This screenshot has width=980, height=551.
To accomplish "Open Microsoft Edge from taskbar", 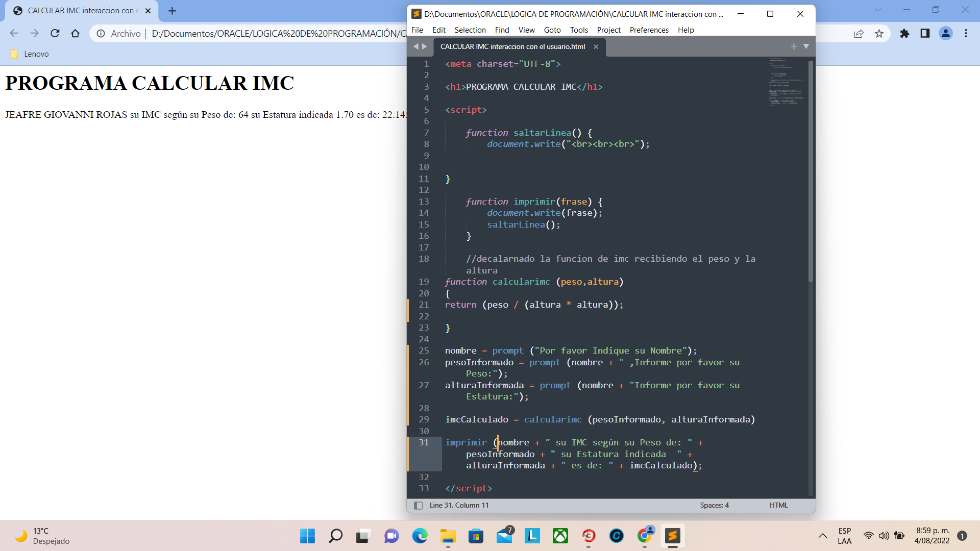I will (420, 536).
